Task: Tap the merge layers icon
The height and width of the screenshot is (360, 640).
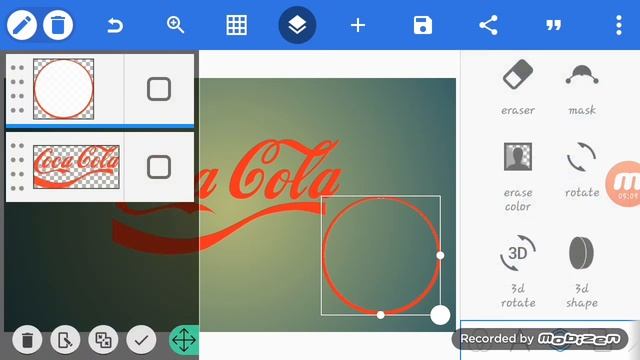Action: click(103, 340)
